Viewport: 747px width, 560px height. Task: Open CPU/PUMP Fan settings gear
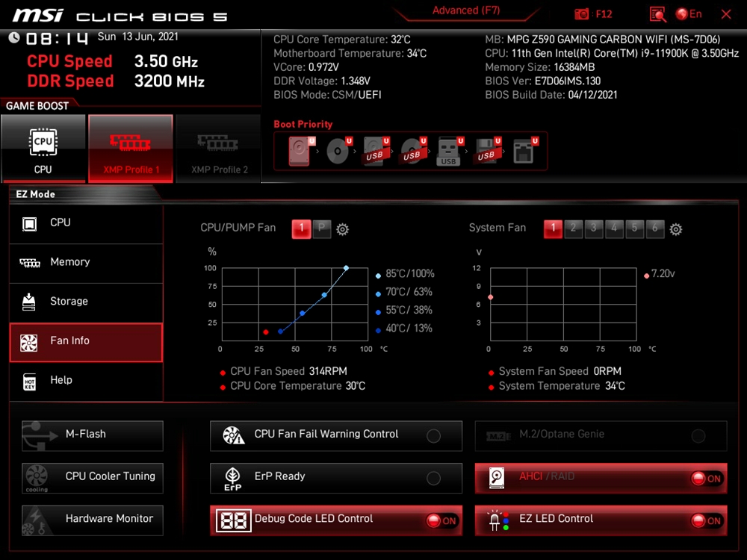tap(342, 229)
